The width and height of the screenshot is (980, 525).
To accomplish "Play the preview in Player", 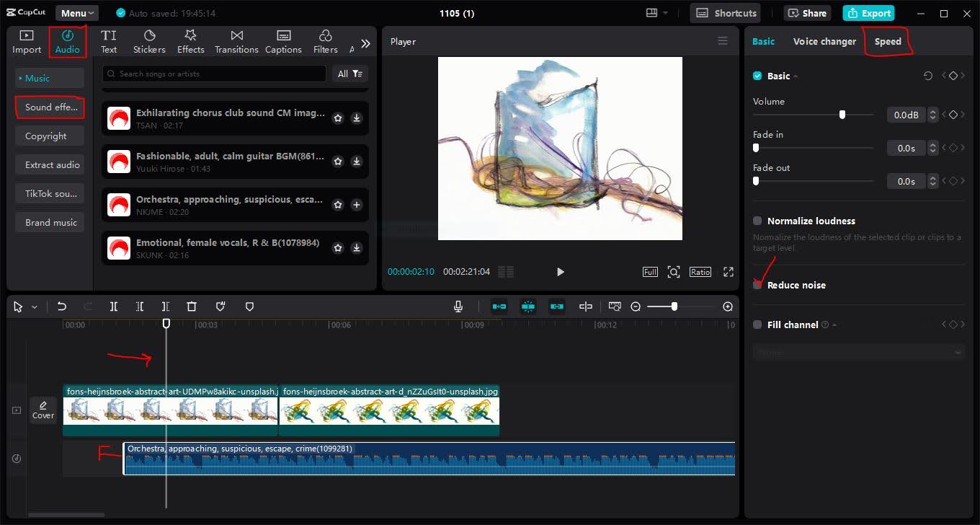I will [560, 272].
